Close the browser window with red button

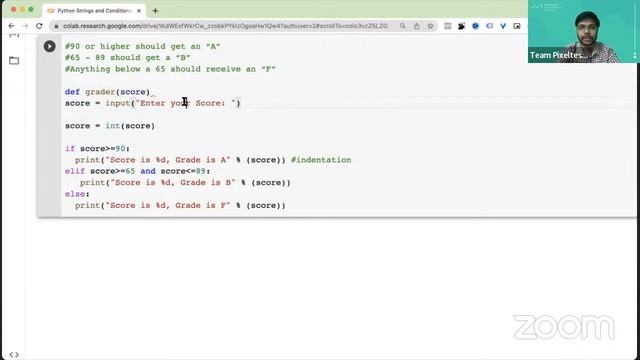click(13, 9)
